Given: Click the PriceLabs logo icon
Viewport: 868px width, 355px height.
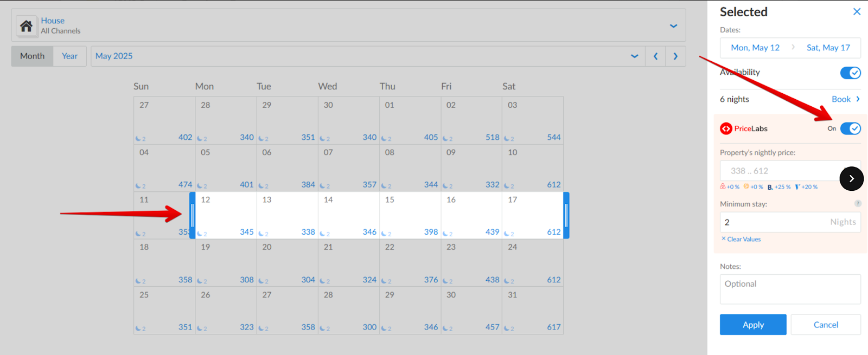Looking at the screenshot, I should (726, 129).
